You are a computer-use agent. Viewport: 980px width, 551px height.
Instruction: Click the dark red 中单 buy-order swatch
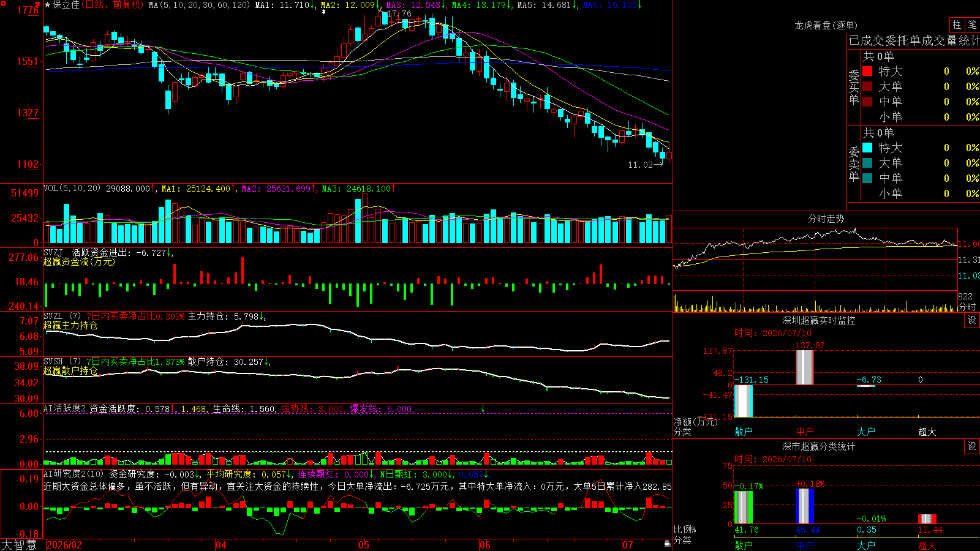tap(867, 102)
